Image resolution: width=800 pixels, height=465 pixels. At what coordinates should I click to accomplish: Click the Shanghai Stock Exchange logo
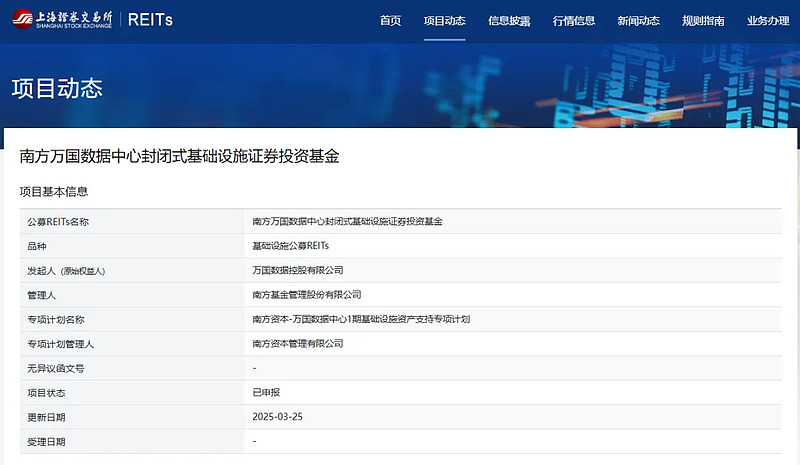(x=62, y=19)
